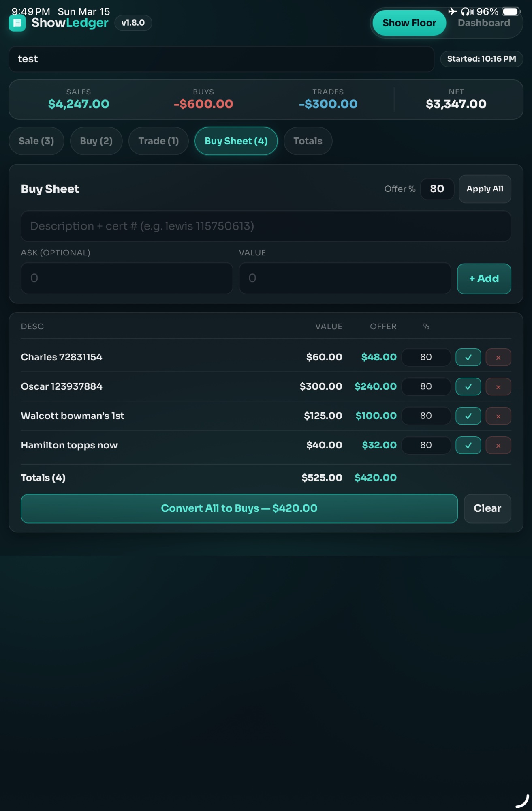Open the Buy (2) tab
Screen dimensions: 532x811
point(96,141)
